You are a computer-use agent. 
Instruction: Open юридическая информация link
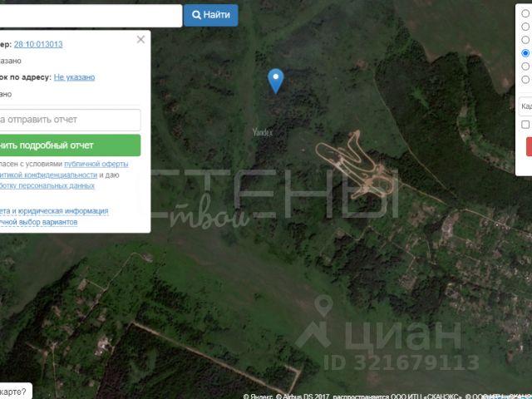(x=54, y=211)
